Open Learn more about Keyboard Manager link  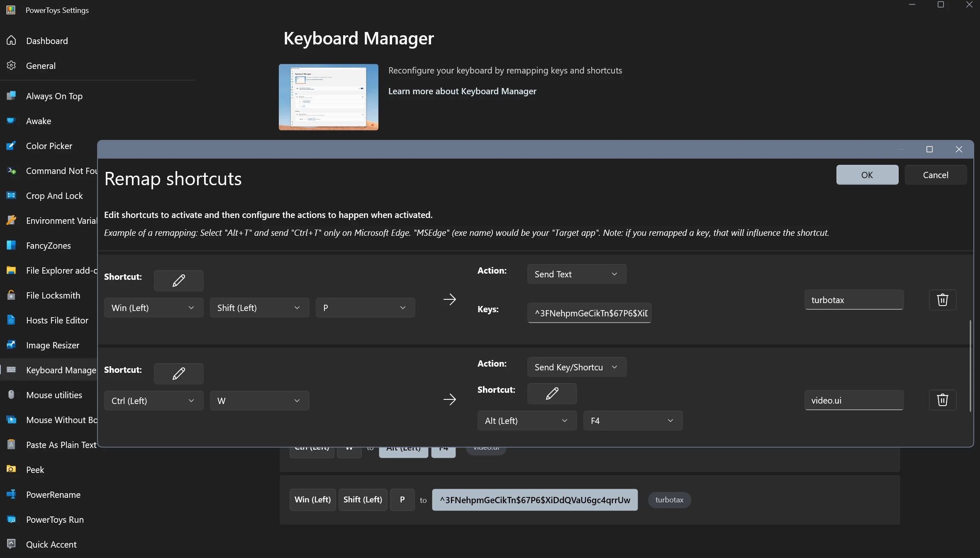(x=462, y=91)
